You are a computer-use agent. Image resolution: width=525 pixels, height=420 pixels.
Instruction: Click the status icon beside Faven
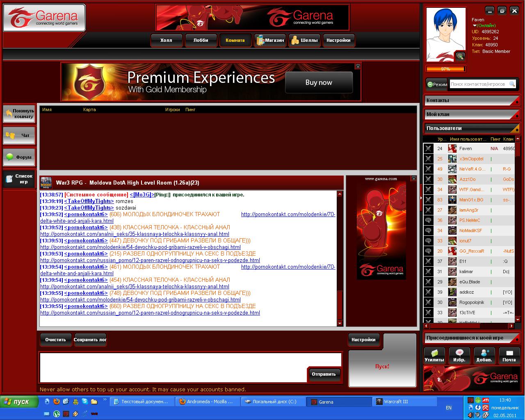click(x=428, y=148)
